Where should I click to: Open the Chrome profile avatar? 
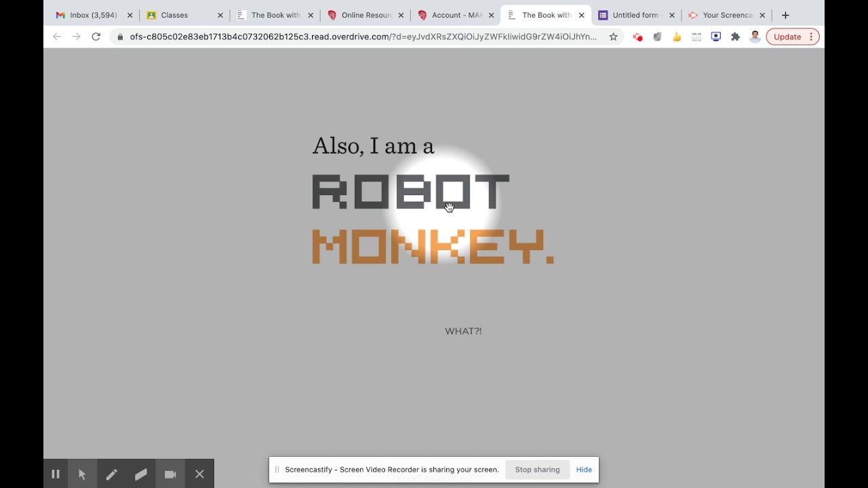pyautogui.click(x=755, y=37)
